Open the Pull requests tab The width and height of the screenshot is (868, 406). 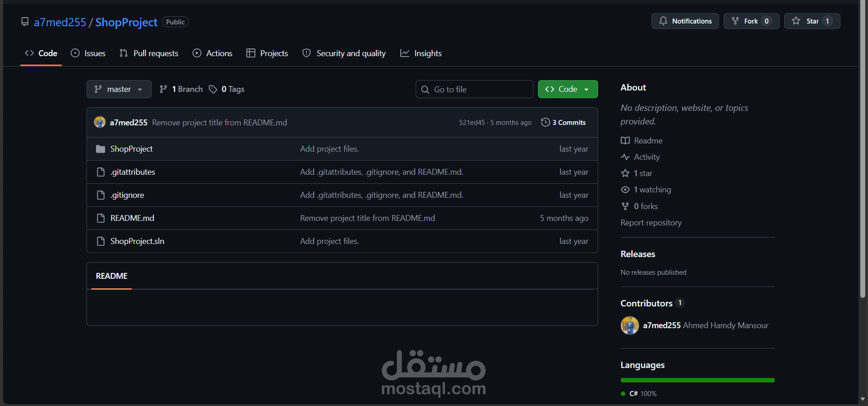pyautogui.click(x=149, y=53)
